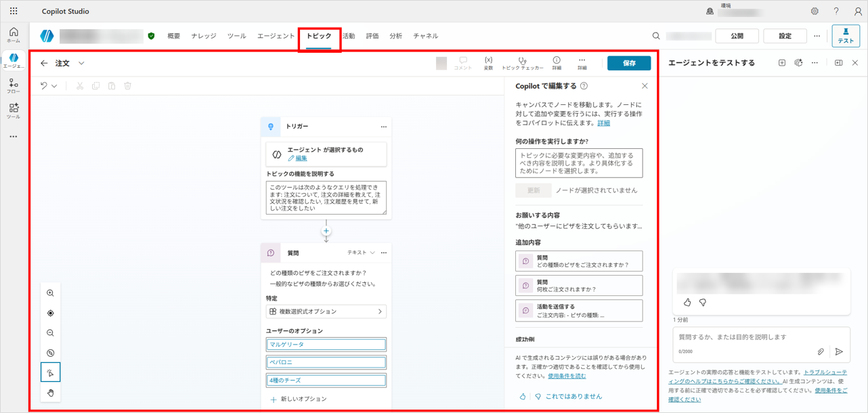Close the Copilot で編集する panel

[645, 86]
